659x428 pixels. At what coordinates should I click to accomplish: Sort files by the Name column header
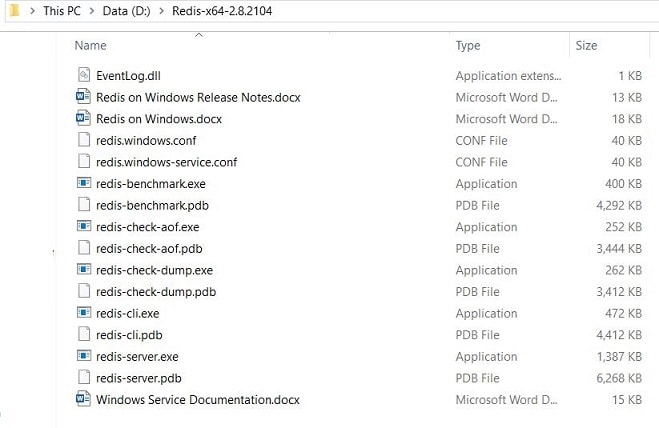tap(90, 45)
